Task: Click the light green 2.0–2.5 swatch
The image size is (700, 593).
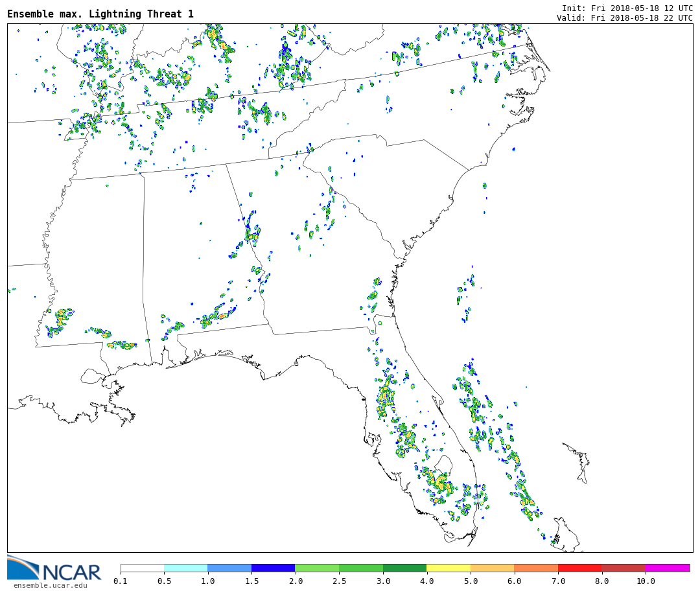Action: (x=317, y=568)
